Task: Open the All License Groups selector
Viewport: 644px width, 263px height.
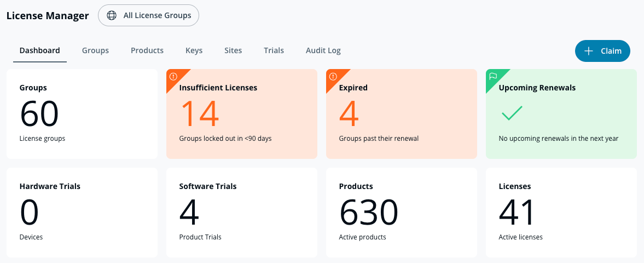Action: point(148,15)
